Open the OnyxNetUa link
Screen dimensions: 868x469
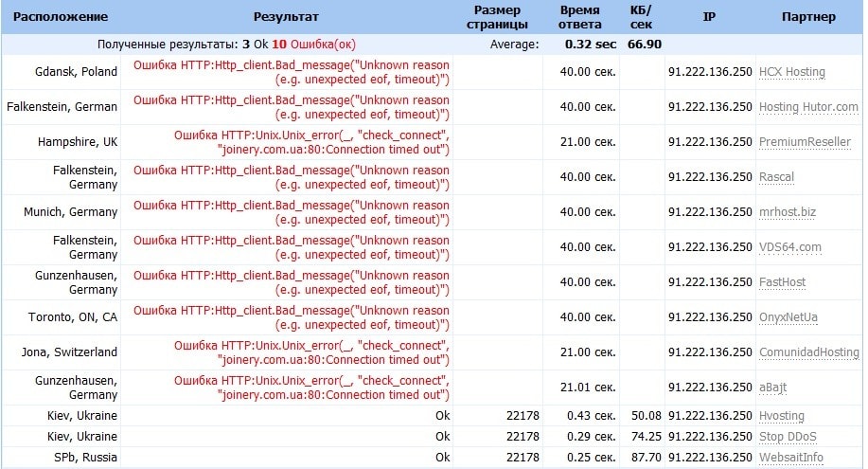click(789, 317)
